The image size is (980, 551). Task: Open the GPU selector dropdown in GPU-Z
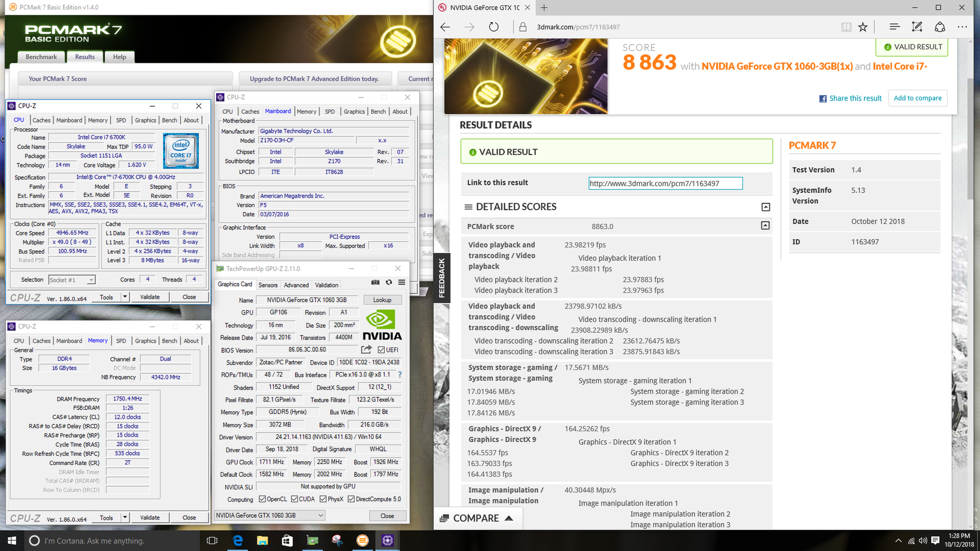pyautogui.click(x=269, y=515)
